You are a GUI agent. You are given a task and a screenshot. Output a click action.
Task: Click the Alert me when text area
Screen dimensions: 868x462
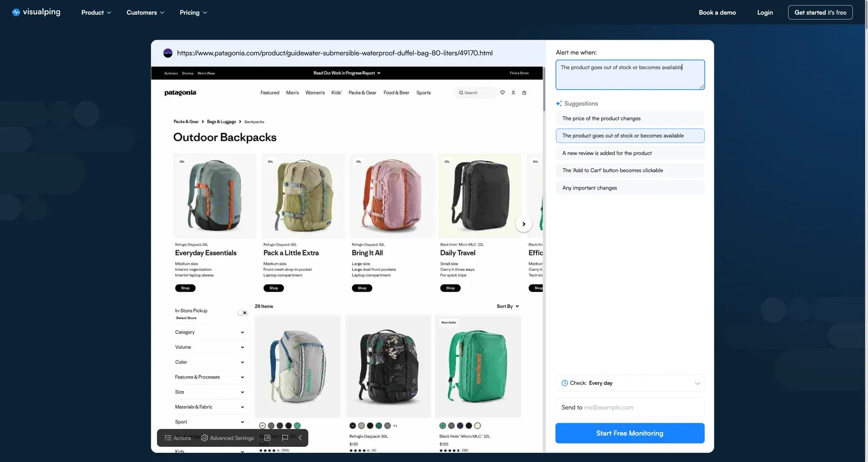(x=630, y=75)
